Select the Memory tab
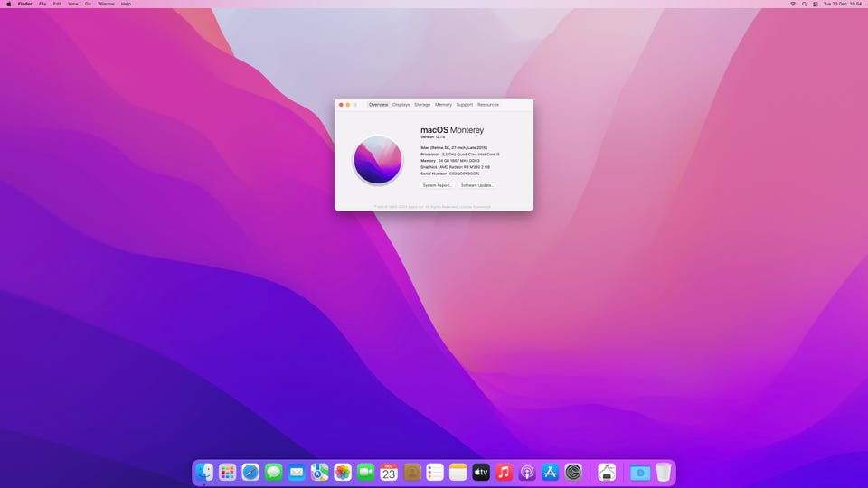This screenshot has width=868, height=488. (443, 105)
